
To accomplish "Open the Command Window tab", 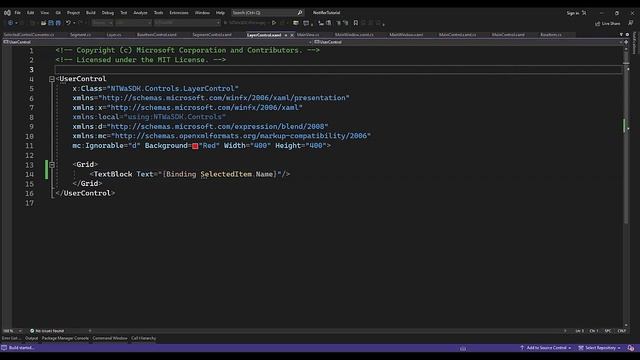I will coord(110,338).
